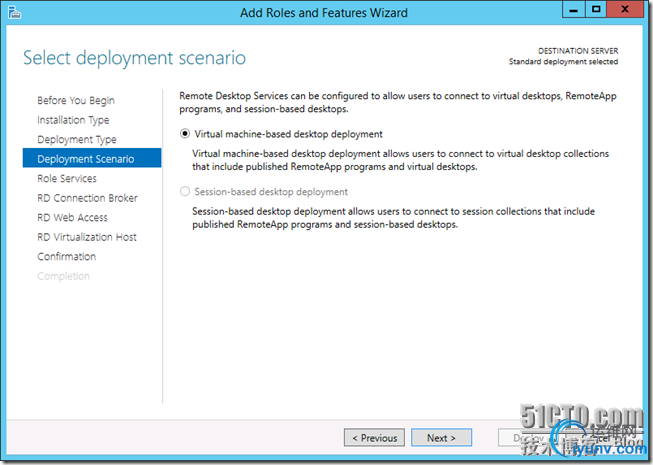Go to the Before You Begin step

pos(76,101)
